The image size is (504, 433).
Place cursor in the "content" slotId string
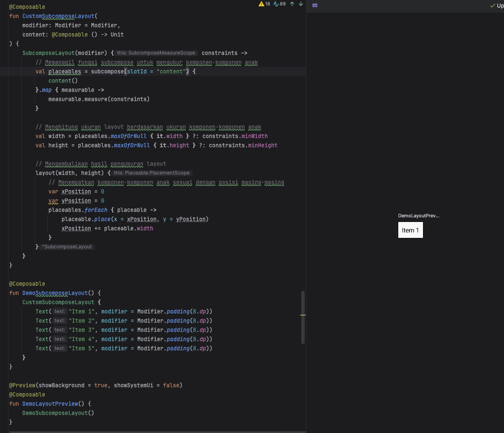pyautogui.click(x=170, y=72)
